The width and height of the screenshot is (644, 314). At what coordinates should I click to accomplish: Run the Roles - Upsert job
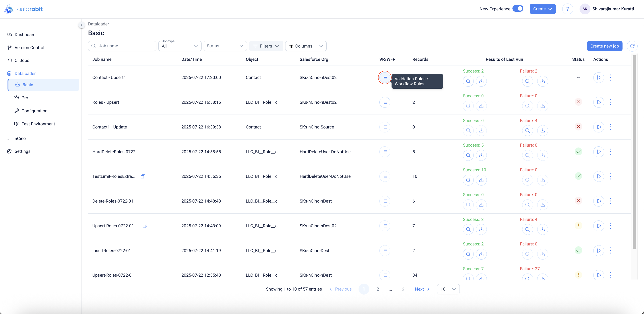599,102
